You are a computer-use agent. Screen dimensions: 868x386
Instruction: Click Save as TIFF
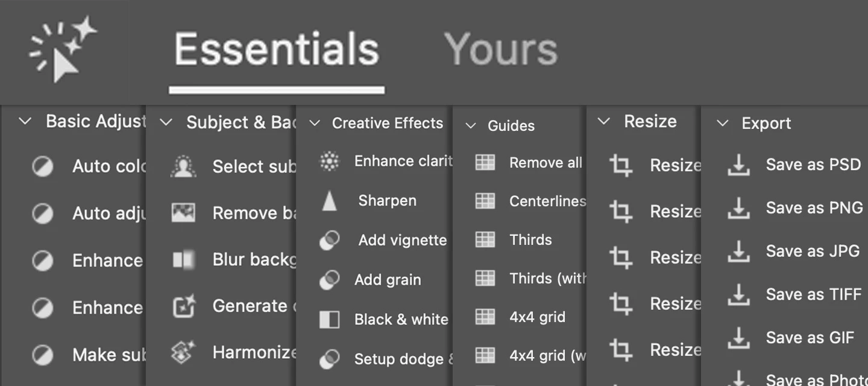coord(813,294)
